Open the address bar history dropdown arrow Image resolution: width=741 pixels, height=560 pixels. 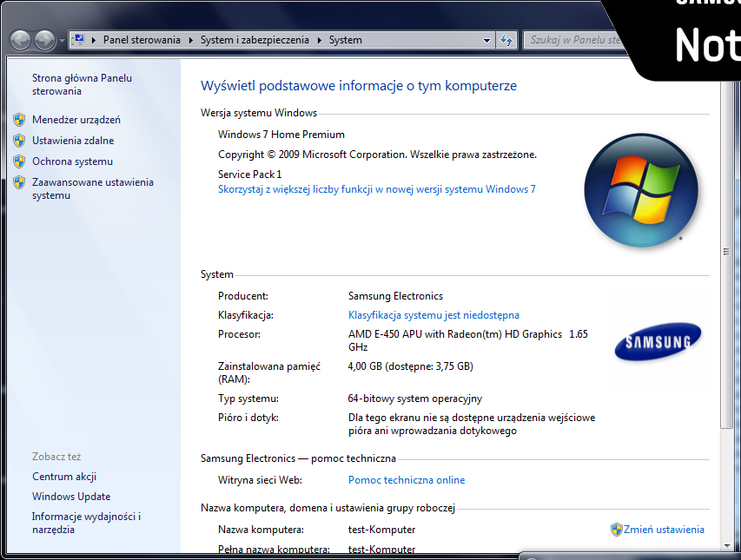tap(487, 40)
